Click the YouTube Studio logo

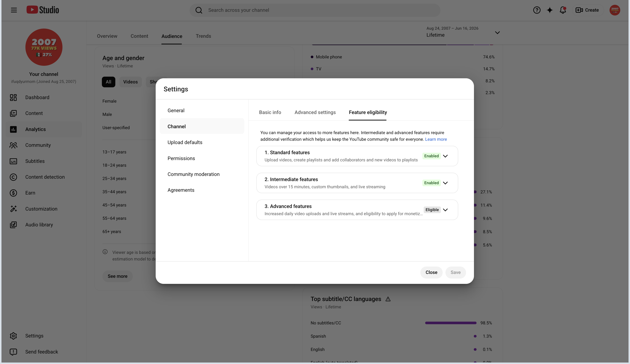pos(43,10)
